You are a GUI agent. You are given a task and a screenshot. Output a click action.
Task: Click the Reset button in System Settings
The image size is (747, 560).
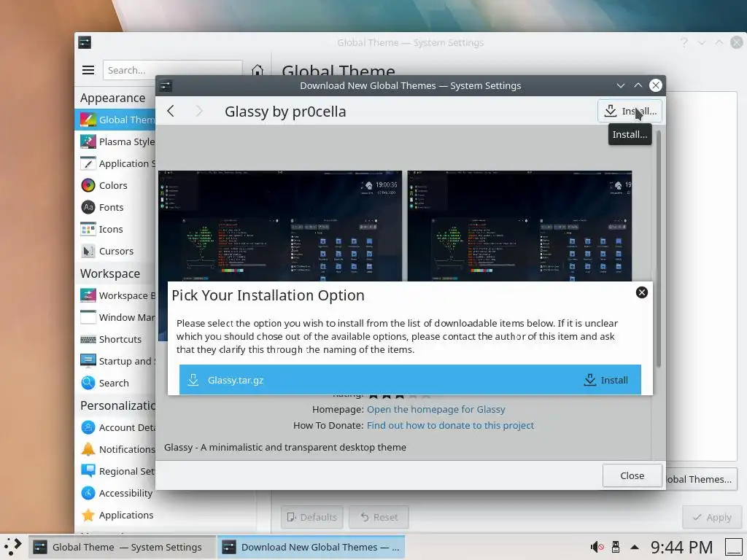click(x=379, y=517)
